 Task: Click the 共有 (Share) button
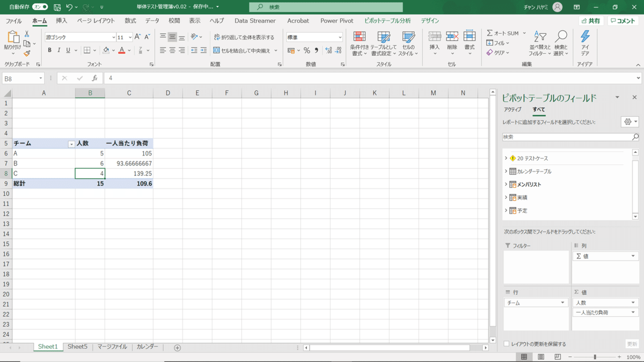[591, 21]
